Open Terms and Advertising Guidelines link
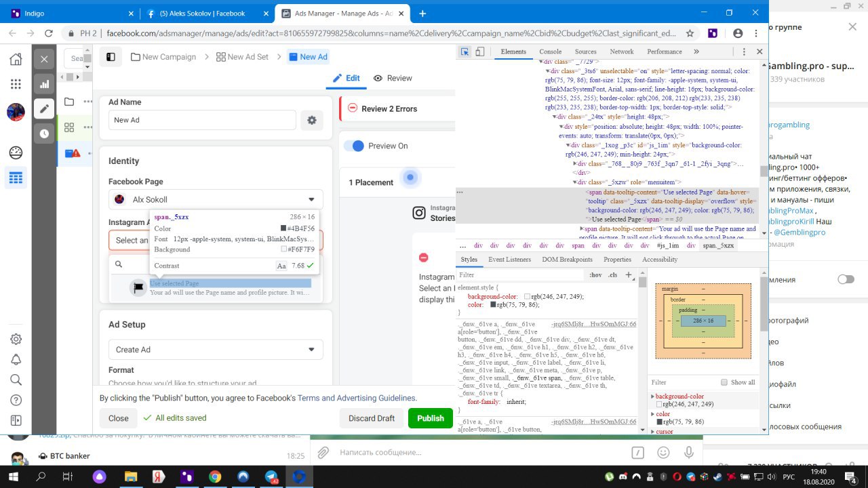The height and width of the screenshot is (488, 868). [x=356, y=398]
